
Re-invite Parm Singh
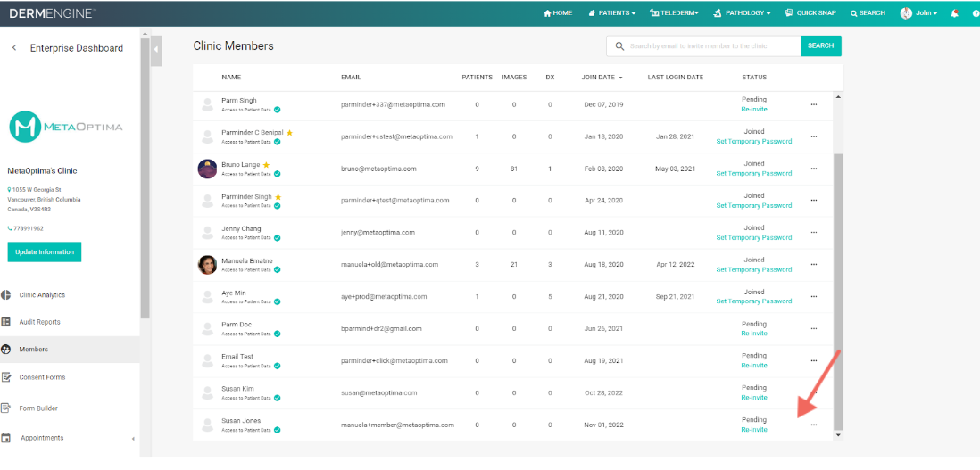tap(754, 109)
